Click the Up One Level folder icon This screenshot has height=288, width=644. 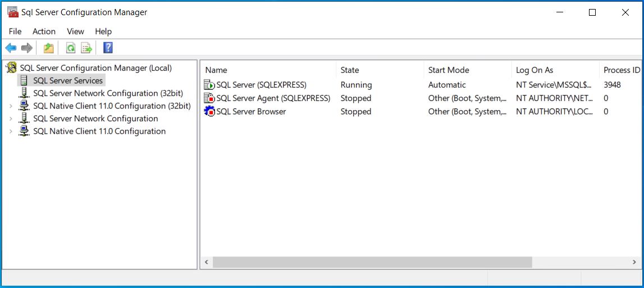[49, 48]
